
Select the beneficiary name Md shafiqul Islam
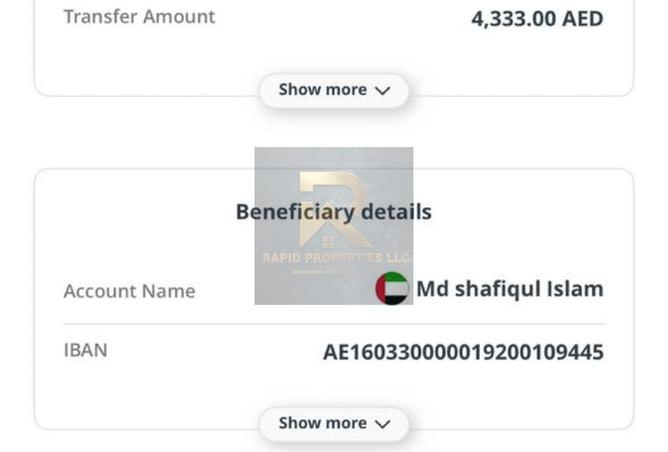click(509, 289)
